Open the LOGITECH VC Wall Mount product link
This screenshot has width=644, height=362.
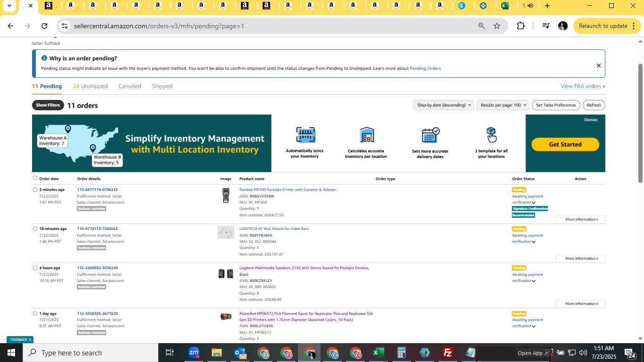tap(274, 229)
